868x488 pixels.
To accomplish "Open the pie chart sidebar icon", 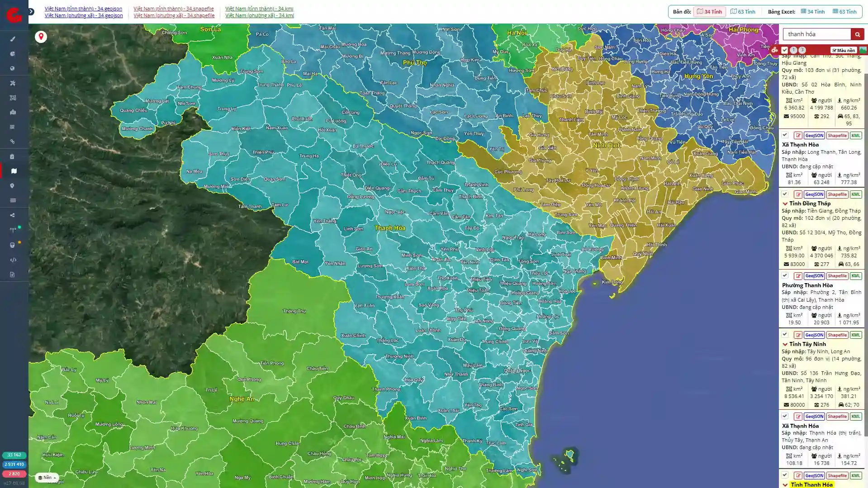I will pyautogui.click(x=13, y=54).
